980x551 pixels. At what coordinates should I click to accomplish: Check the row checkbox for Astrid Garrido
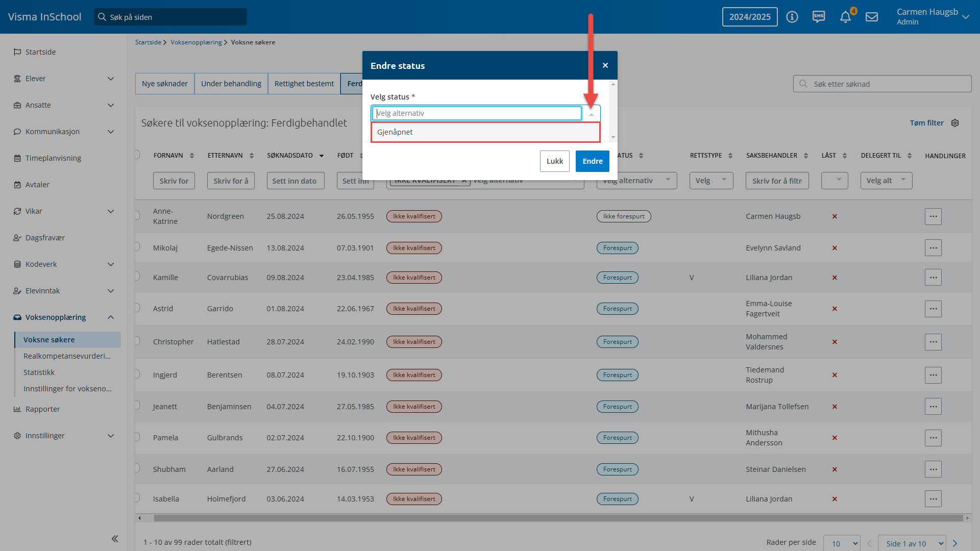pos(137,308)
